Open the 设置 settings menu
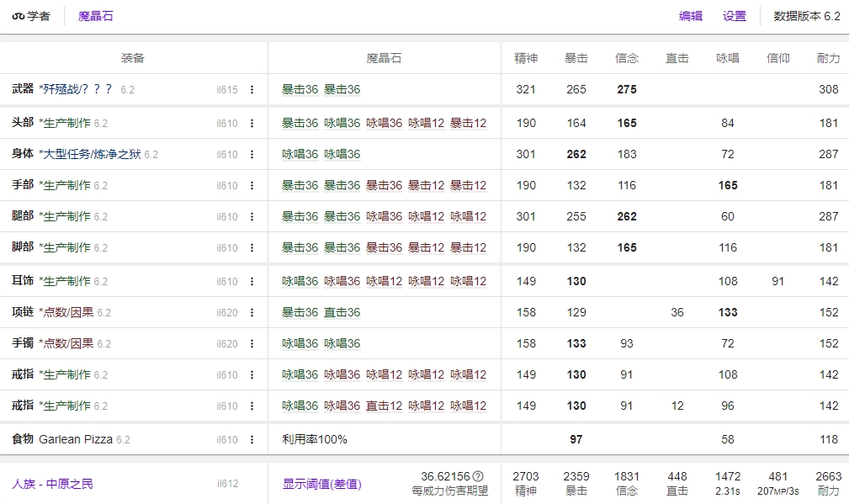The image size is (849, 504). point(733,15)
